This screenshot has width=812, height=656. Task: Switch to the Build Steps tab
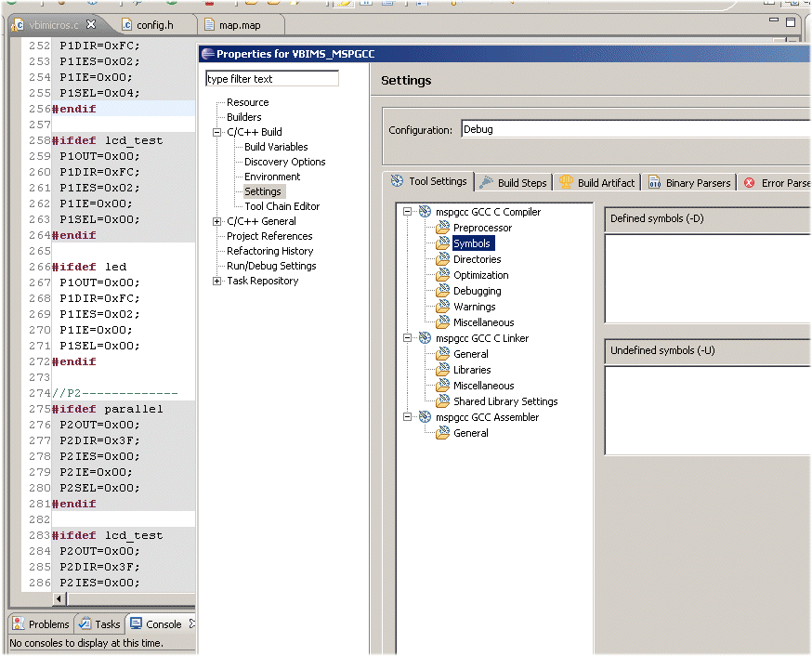point(514,182)
